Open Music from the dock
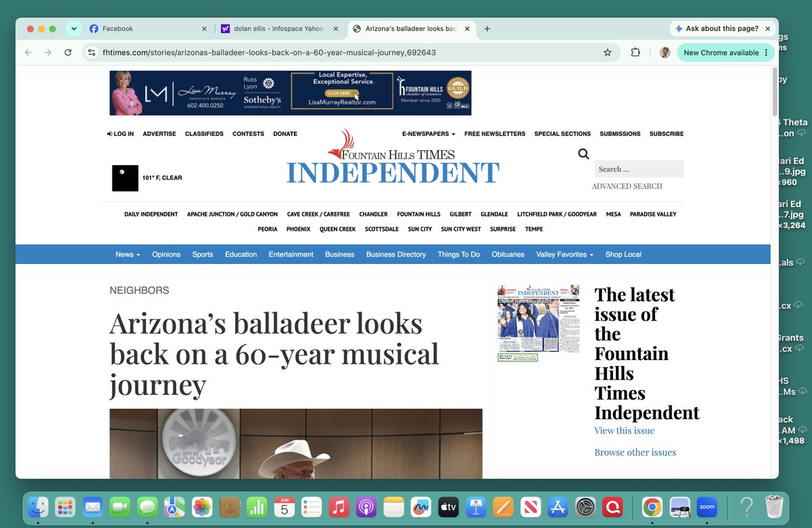Viewport: 812px width, 528px height. [338, 506]
